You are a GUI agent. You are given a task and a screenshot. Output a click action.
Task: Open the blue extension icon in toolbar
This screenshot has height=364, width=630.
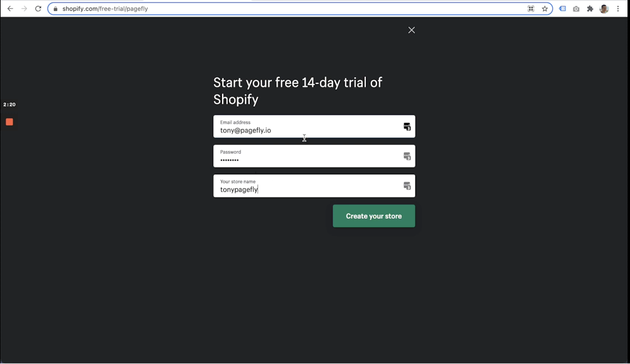(562, 9)
